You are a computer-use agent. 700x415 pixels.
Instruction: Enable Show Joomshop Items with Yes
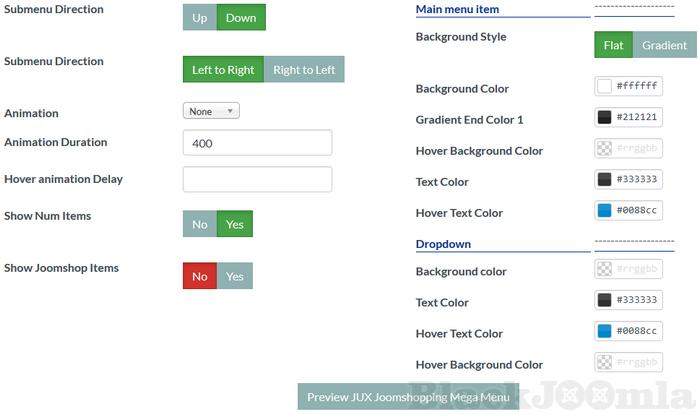pos(235,277)
